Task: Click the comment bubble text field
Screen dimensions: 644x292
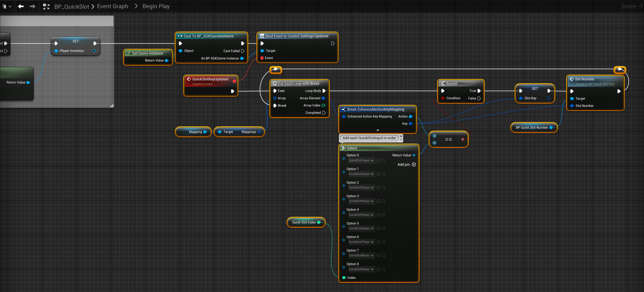Action: pos(369,138)
